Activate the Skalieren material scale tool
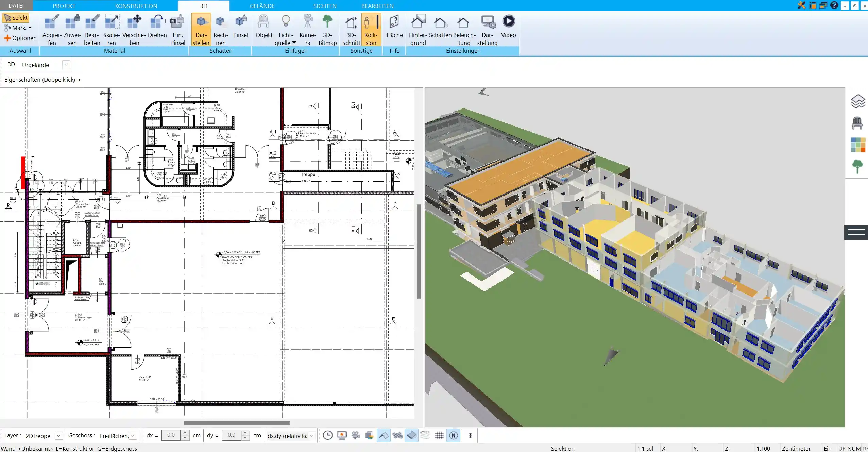 coord(112,30)
